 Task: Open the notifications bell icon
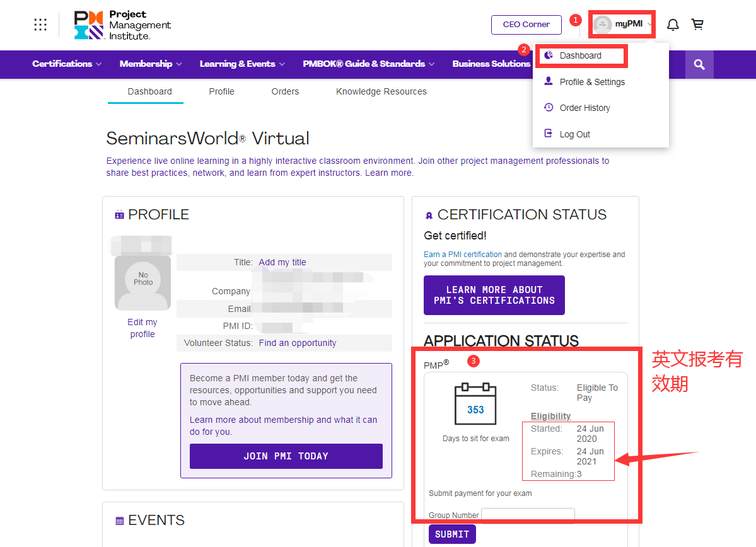[x=673, y=25]
